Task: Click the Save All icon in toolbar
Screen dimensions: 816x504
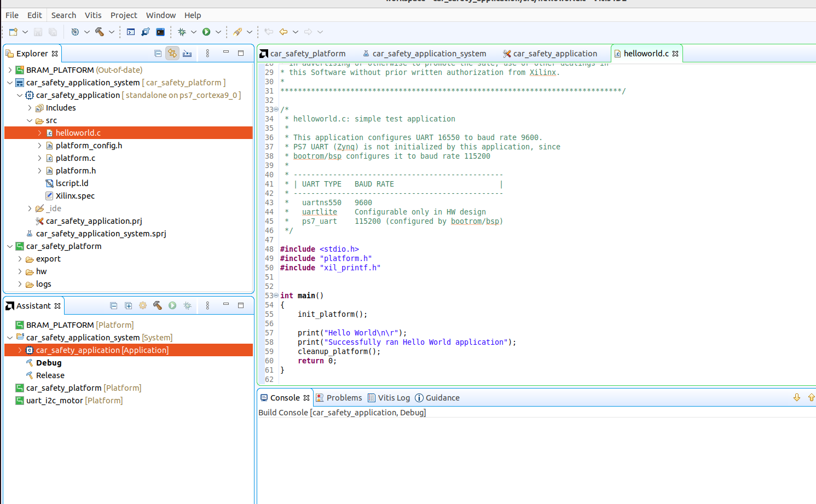Action: 53,32
